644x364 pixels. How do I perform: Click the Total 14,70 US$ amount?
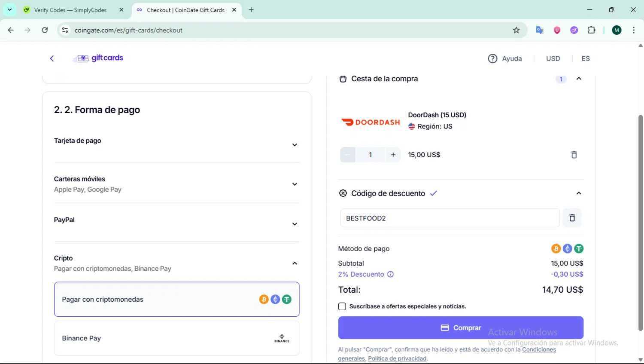562,290
